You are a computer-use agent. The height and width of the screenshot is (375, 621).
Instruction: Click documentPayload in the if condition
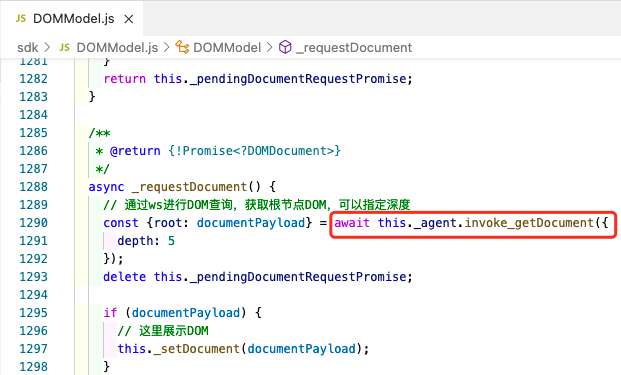pos(186,313)
